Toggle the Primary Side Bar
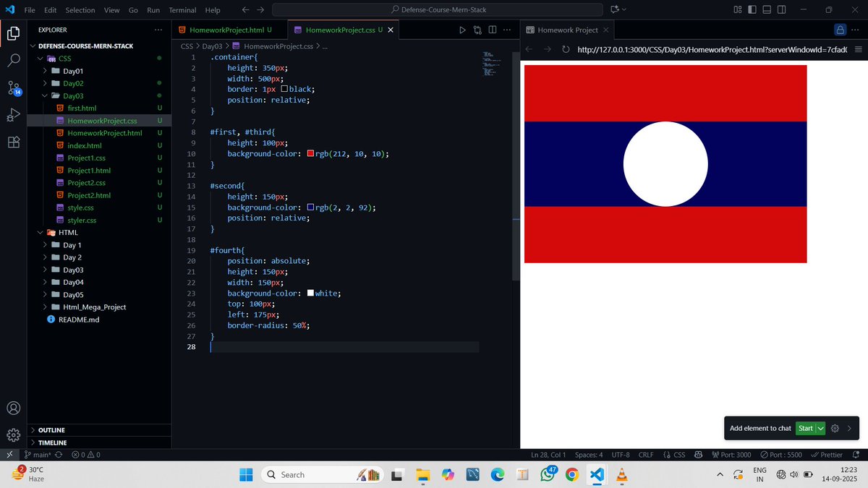 coord(752,10)
